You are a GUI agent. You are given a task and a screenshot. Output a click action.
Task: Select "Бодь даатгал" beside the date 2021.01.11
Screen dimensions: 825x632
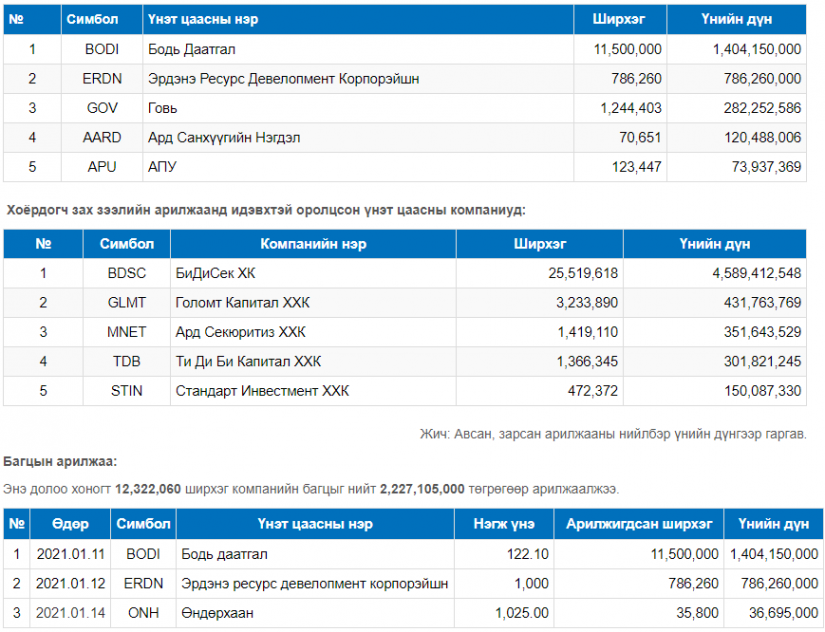pyautogui.click(x=224, y=554)
